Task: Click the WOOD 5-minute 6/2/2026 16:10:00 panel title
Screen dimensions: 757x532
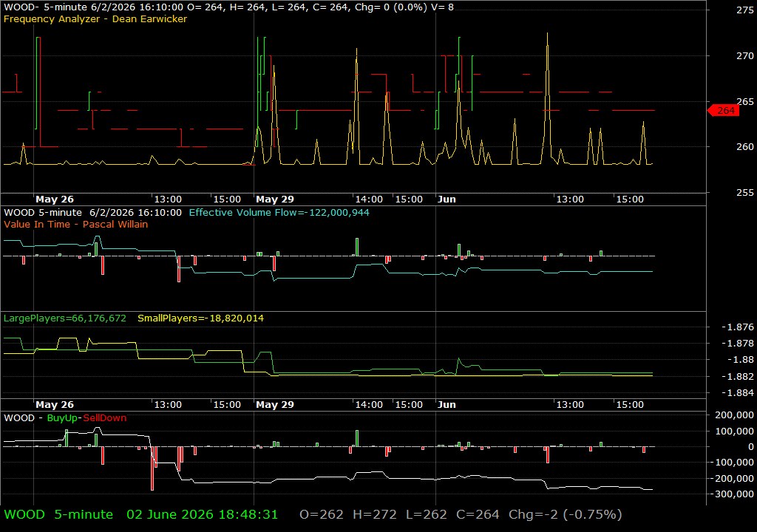Action: pos(92,213)
